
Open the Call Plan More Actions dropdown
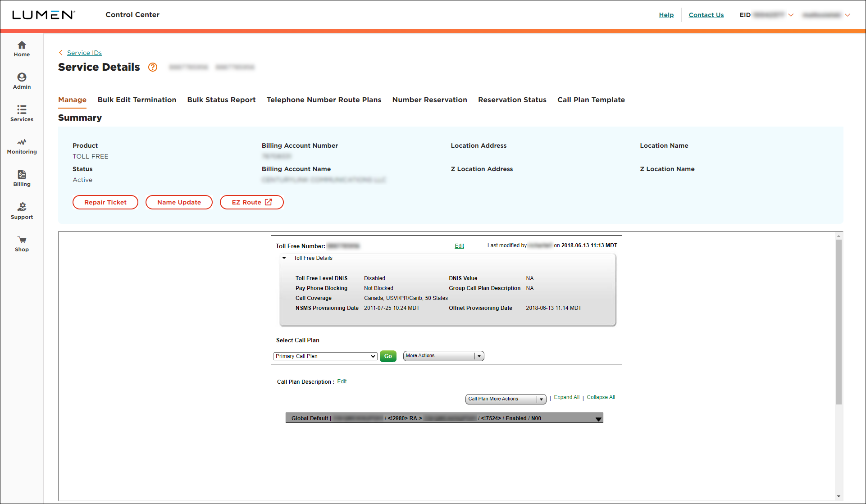[541, 398]
